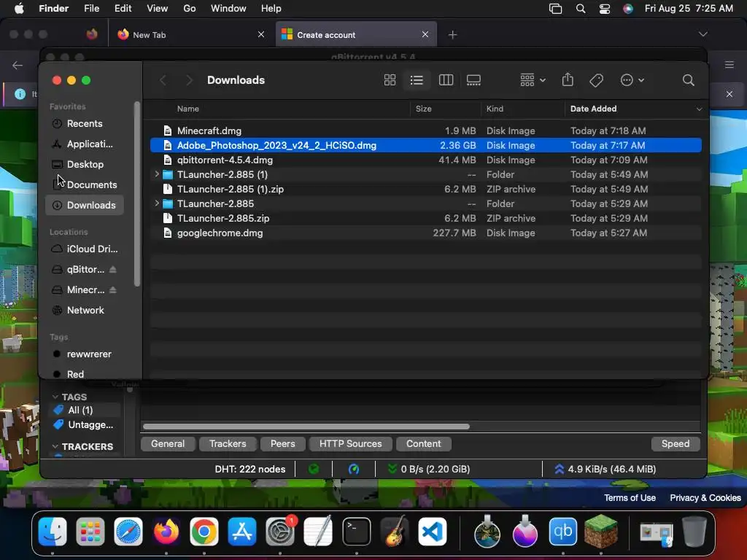Eject the Minecraft volume
The width and height of the screenshot is (747, 560).
(x=113, y=290)
